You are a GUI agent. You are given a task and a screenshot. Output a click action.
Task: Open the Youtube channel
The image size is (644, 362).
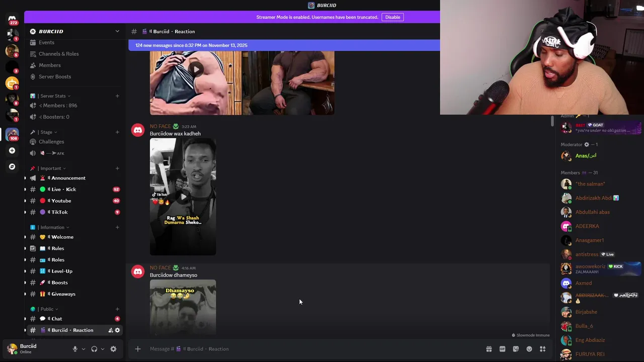pos(75,201)
